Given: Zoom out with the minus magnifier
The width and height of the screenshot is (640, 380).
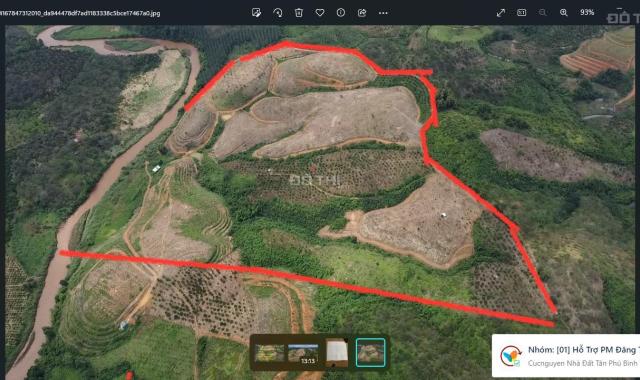Looking at the screenshot, I should tap(542, 13).
